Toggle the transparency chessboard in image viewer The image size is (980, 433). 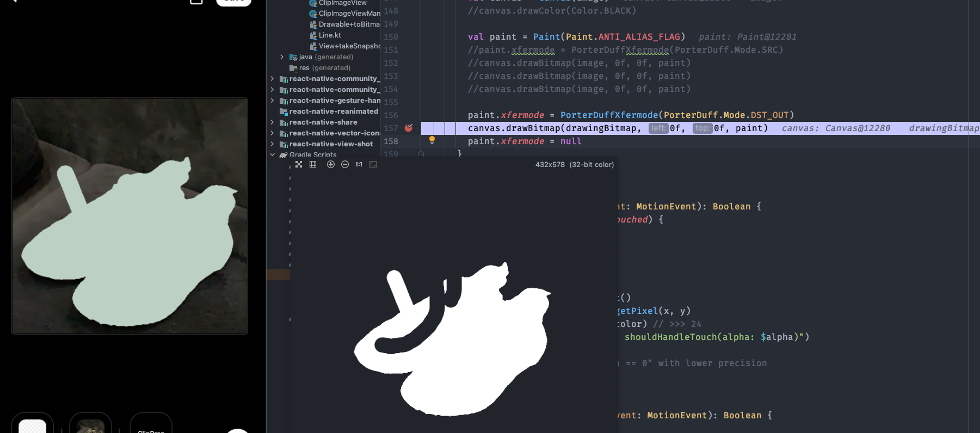pyautogui.click(x=299, y=164)
